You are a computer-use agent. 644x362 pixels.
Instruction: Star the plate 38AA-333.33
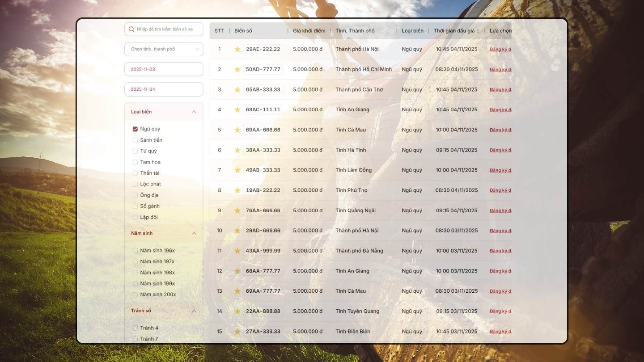(x=237, y=150)
